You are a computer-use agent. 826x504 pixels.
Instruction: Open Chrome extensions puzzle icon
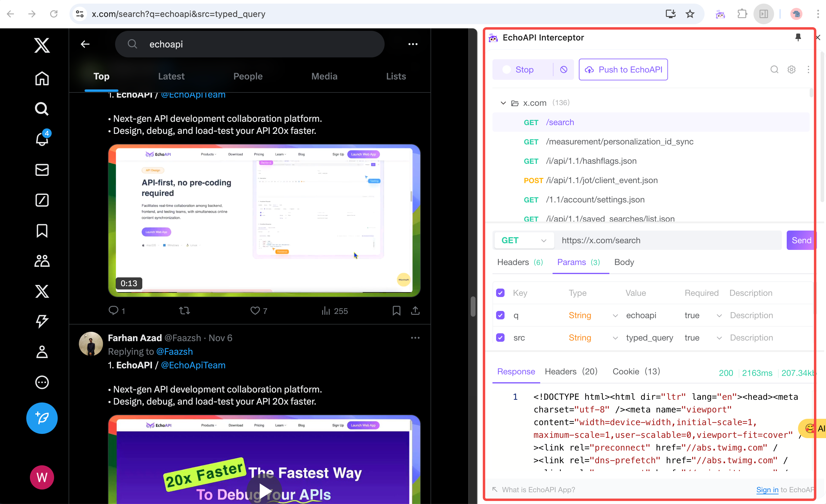tap(742, 14)
